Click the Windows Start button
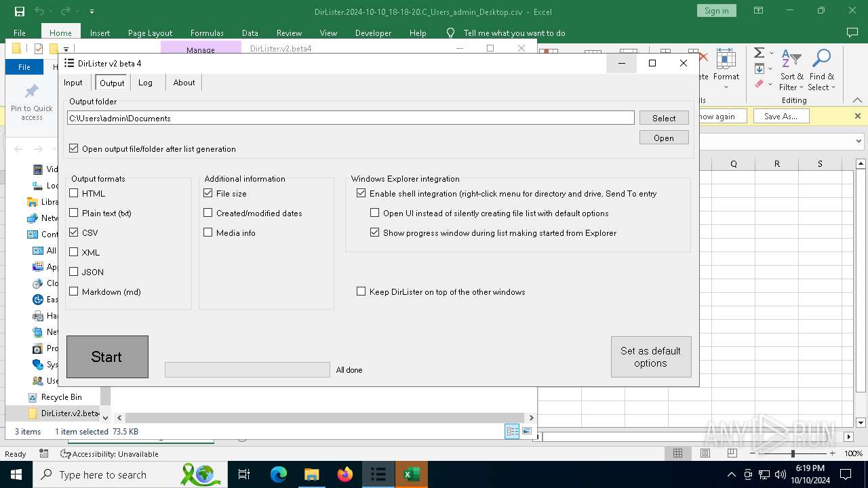 point(16,474)
